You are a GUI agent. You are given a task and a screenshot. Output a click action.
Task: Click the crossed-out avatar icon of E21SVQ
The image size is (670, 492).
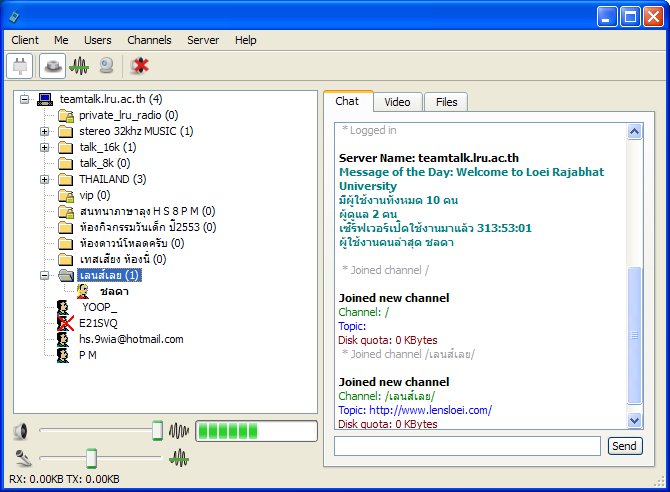click(x=65, y=323)
